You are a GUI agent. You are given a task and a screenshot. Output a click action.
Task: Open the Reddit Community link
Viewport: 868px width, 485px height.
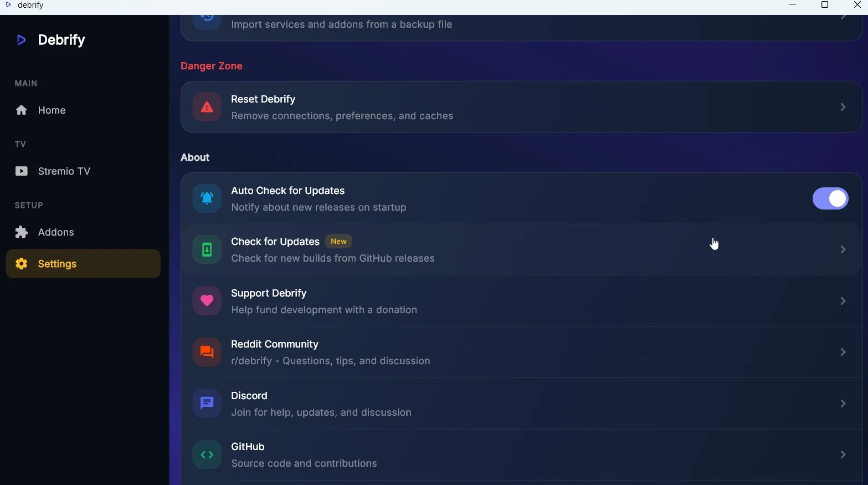tap(275, 345)
